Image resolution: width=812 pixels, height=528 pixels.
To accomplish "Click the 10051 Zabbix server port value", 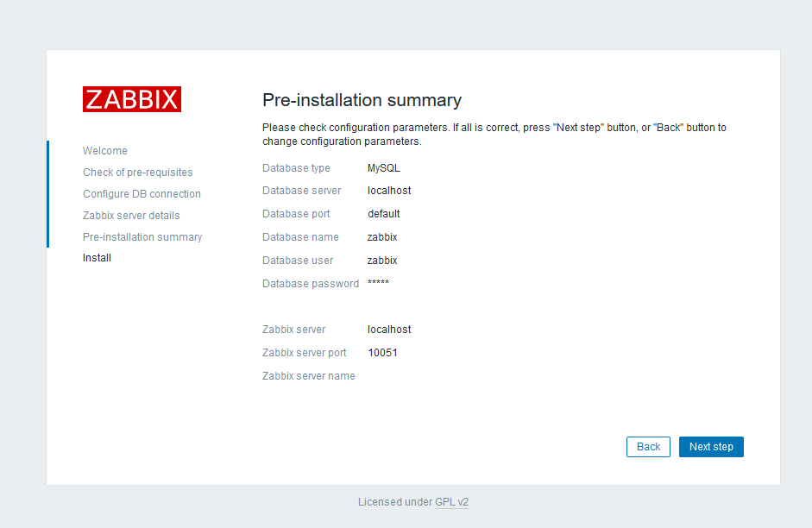I will pos(382,353).
